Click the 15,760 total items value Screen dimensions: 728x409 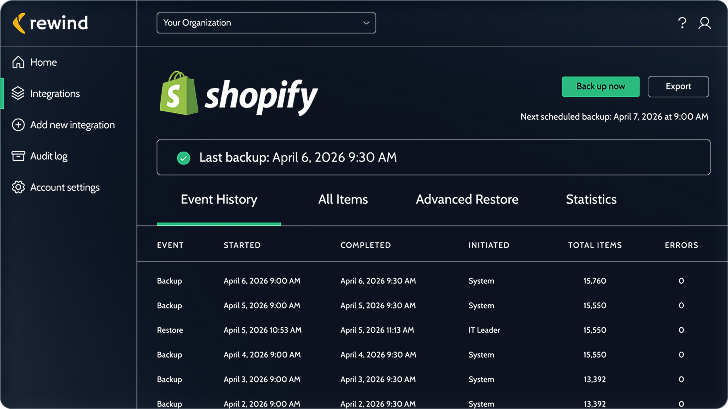[x=595, y=281]
